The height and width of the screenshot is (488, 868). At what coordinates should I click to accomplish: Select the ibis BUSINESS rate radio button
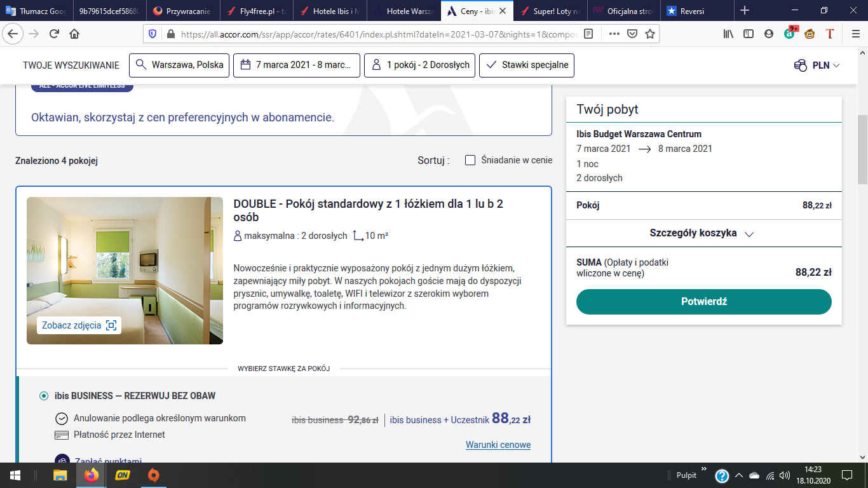(44, 396)
